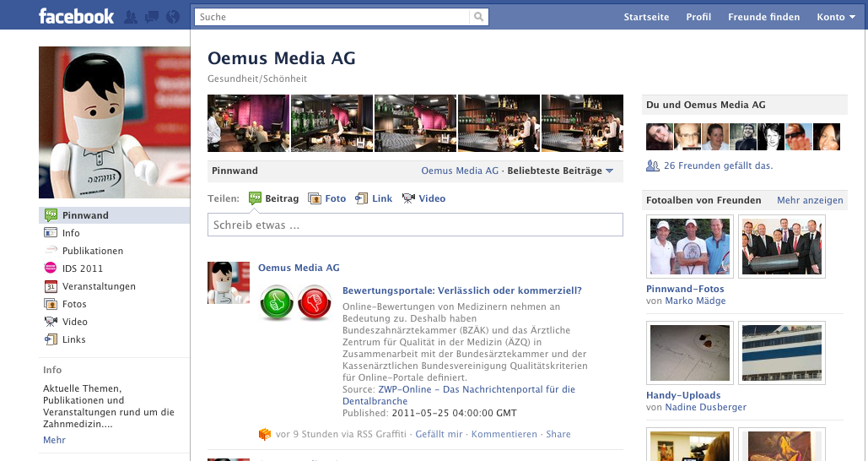Open last photo in the photo strip
Image resolution: width=868 pixels, height=461 pixels.
click(x=582, y=123)
